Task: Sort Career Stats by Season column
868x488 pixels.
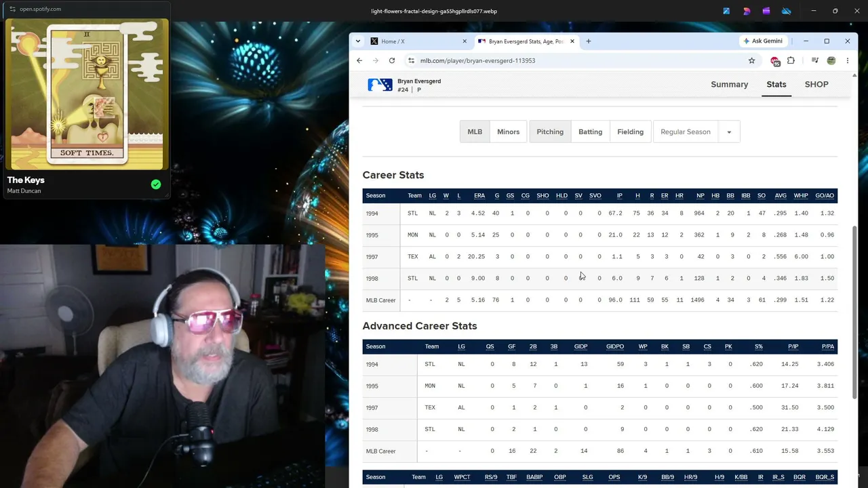Action: click(376, 196)
